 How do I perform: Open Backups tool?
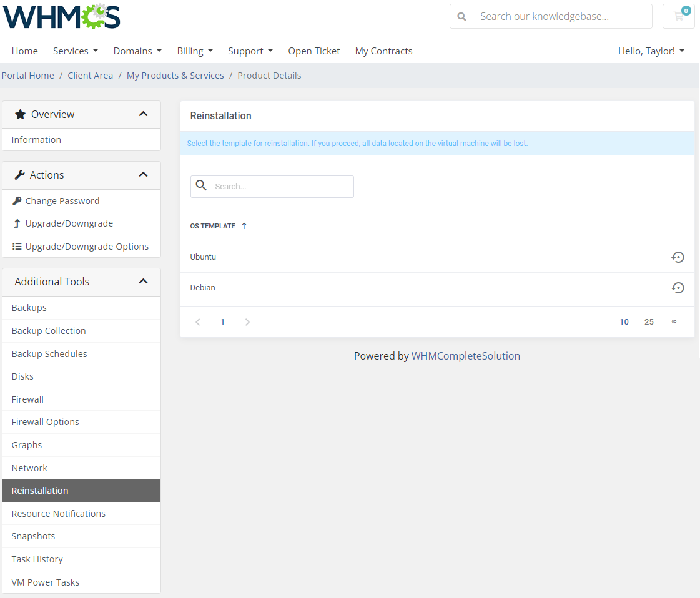click(81, 308)
